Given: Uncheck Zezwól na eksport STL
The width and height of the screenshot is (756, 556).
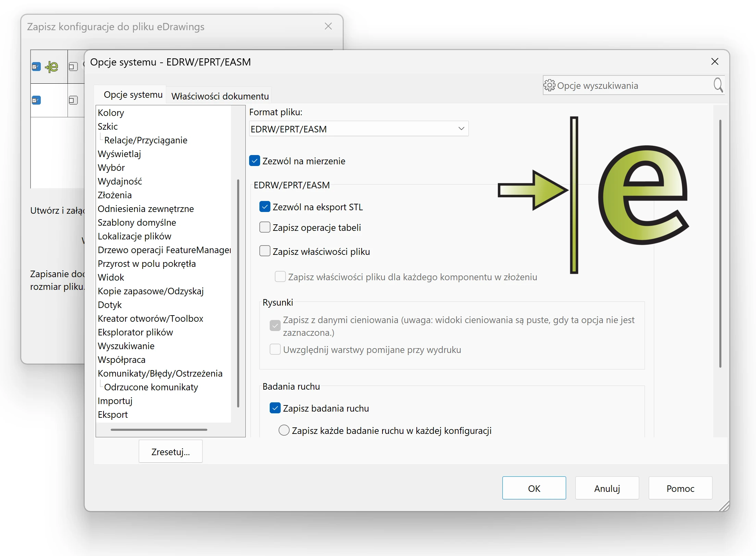Looking at the screenshot, I should pyautogui.click(x=265, y=207).
